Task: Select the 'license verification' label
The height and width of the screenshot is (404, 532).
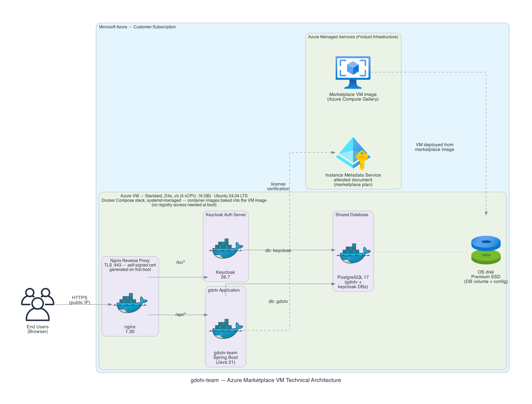Action: tap(278, 186)
